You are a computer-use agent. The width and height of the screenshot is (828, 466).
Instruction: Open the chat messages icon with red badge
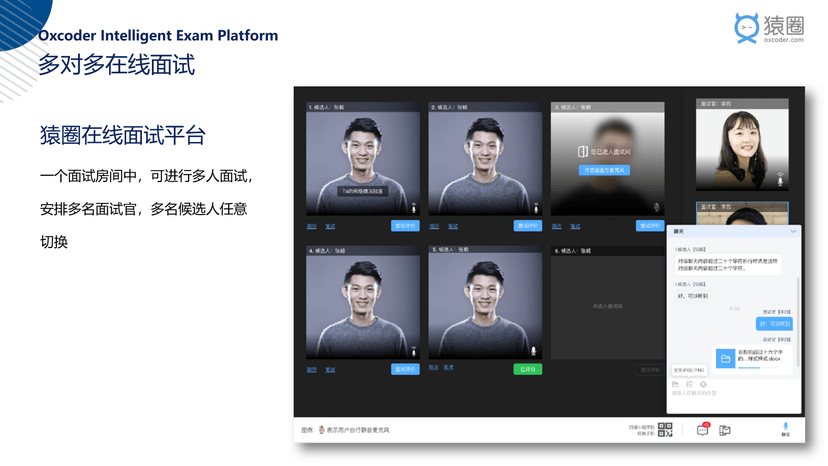tap(702, 430)
